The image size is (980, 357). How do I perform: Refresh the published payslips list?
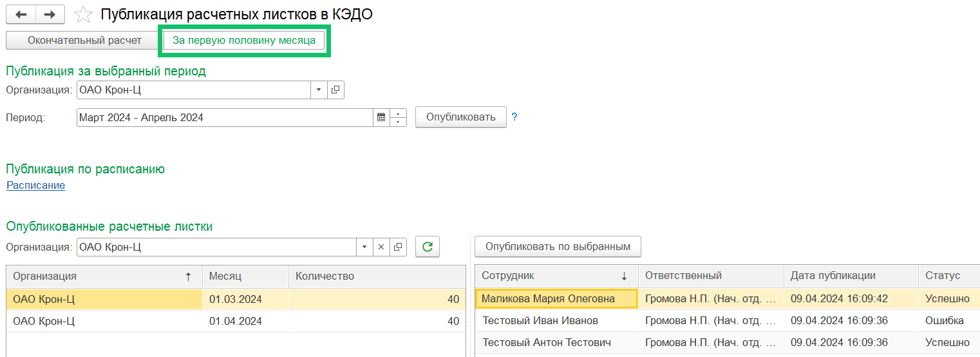[428, 246]
